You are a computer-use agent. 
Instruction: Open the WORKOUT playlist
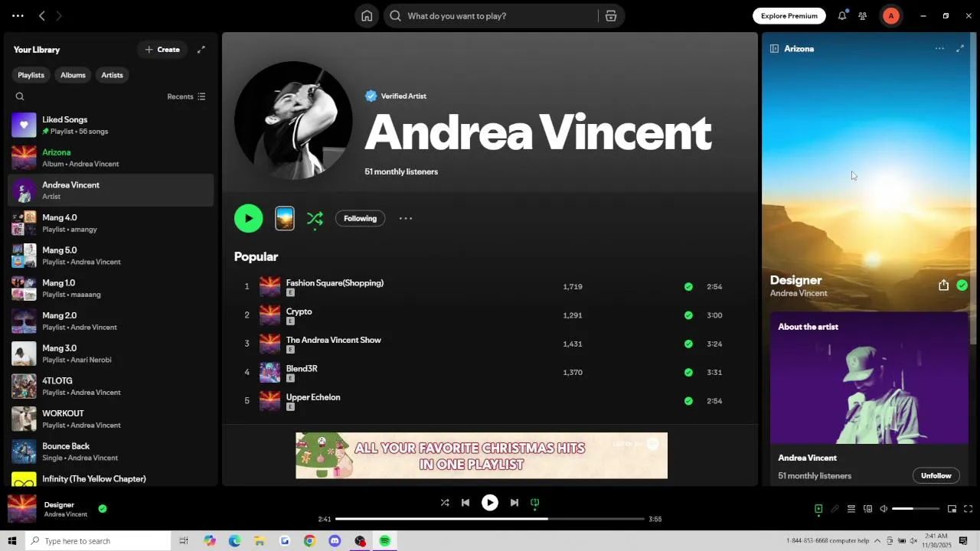[111, 419]
